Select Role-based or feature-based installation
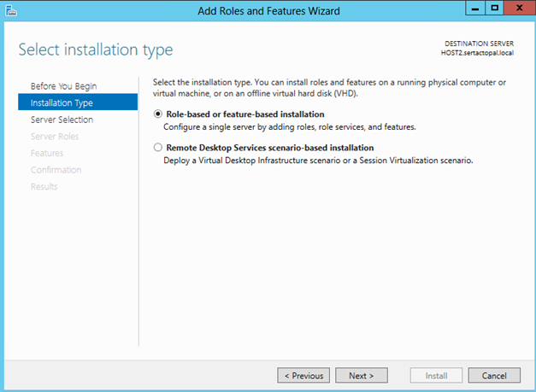This screenshot has width=536, height=392. click(157, 114)
